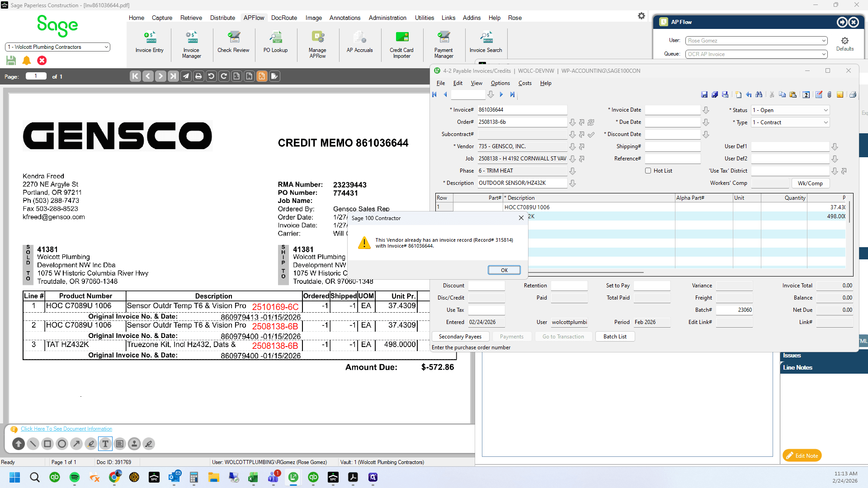Rotate document clockwise
Screen dimensions: 868x488
coord(224,76)
